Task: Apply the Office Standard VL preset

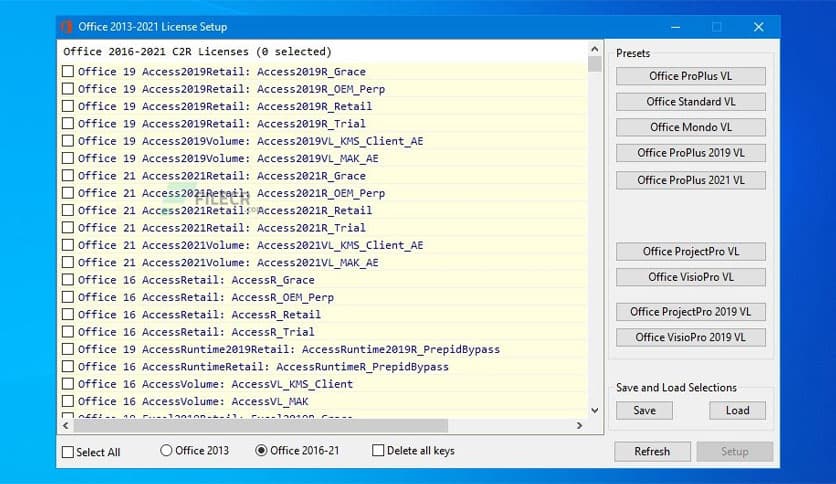Action: [690, 102]
